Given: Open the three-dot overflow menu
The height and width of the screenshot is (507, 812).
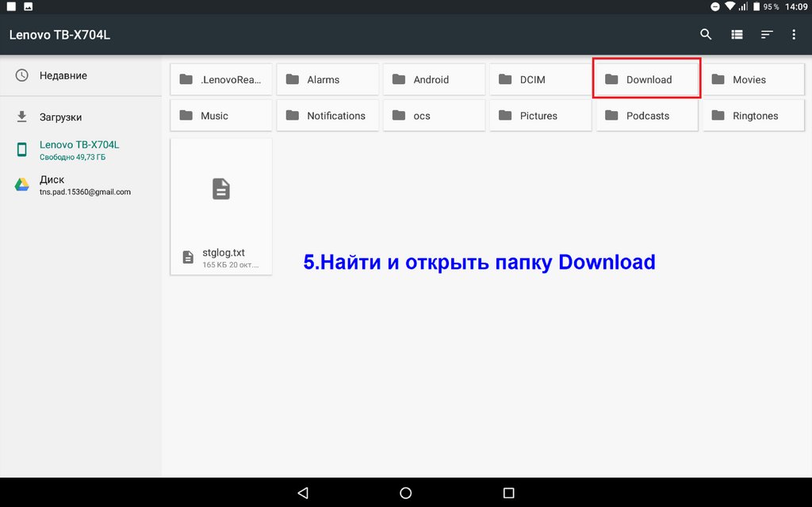Looking at the screenshot, I should click(x=794, y=35).
